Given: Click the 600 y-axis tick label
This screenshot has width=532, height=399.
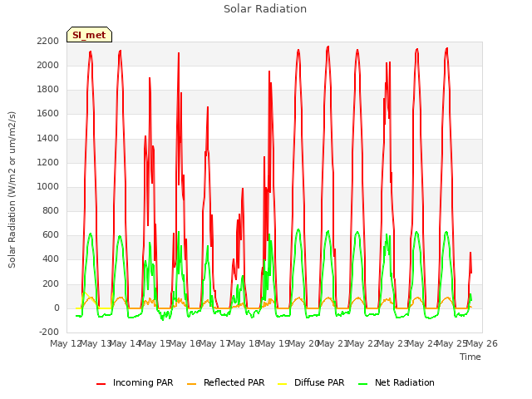Looking at the screenshot, I should (51, 235).
